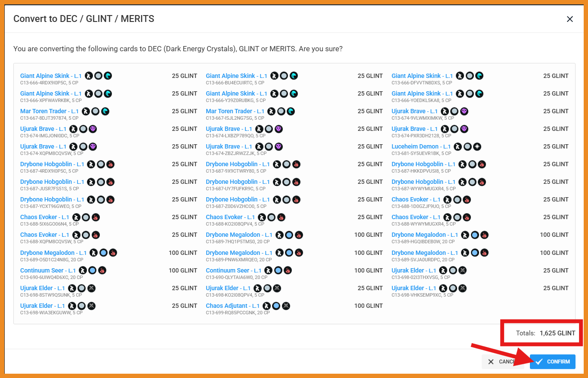Click '100 GLINT' value in the Chaos Adjutant row
Screen dimensions: 588x378
(x=368, y=306)
